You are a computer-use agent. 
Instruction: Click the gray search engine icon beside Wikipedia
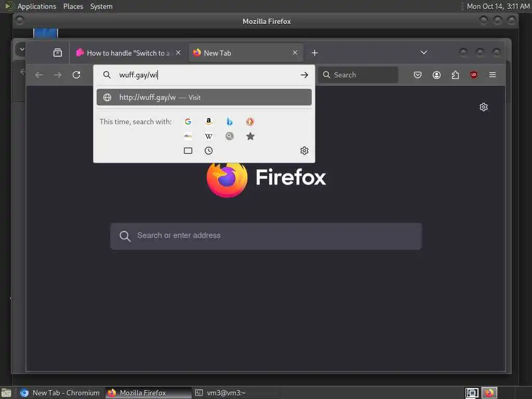229,136
